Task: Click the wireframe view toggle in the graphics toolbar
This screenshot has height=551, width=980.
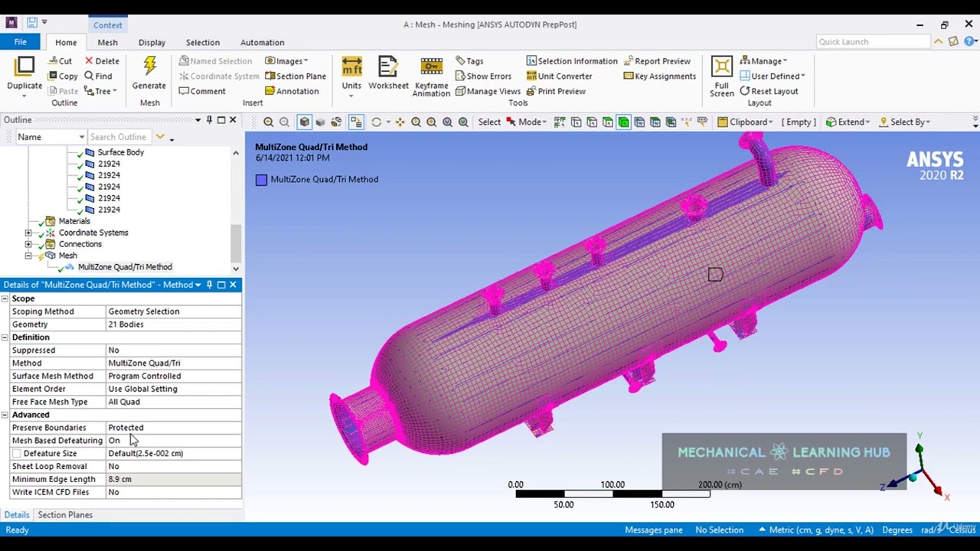Action: tap(336, 122)
